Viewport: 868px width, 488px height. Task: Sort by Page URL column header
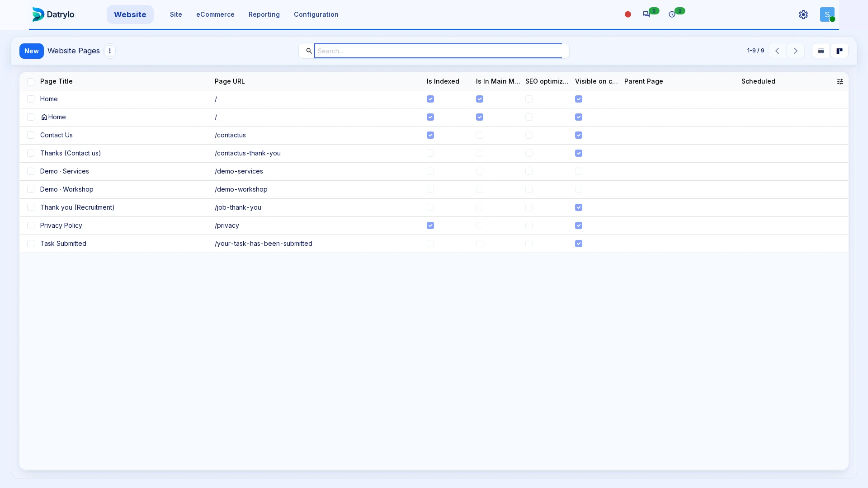click(x=230, y=81)
